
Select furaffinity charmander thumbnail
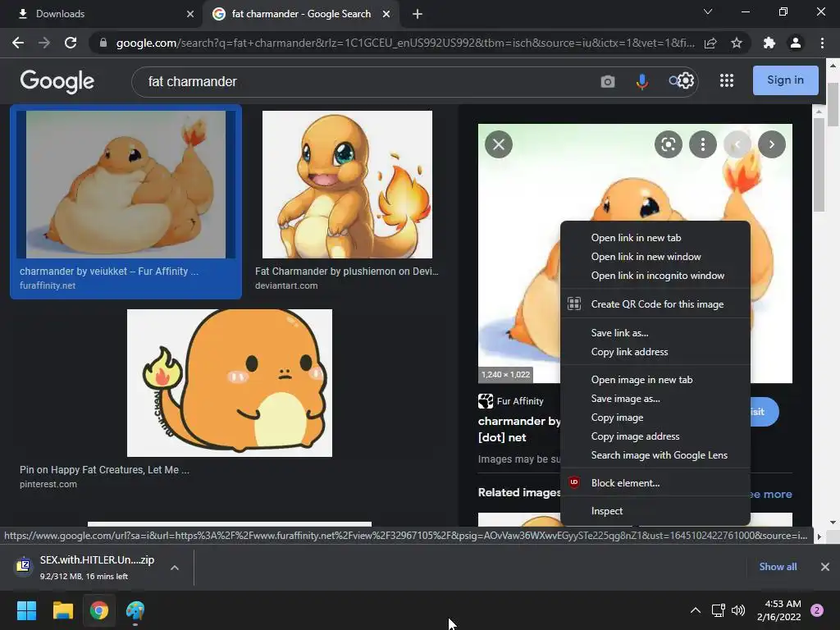point(126,185)
